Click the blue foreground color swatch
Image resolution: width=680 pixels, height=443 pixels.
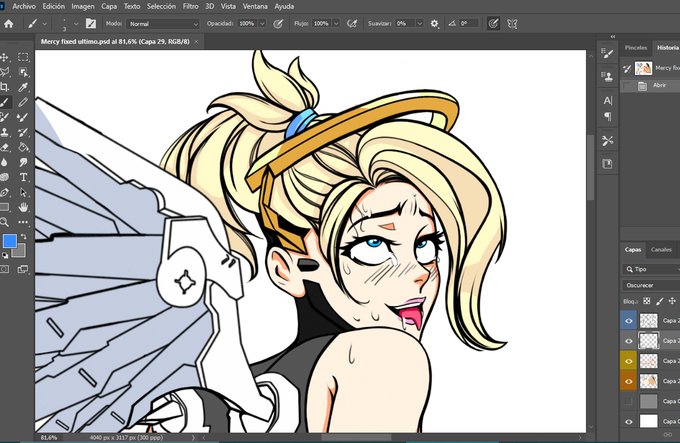coord(9,241)
